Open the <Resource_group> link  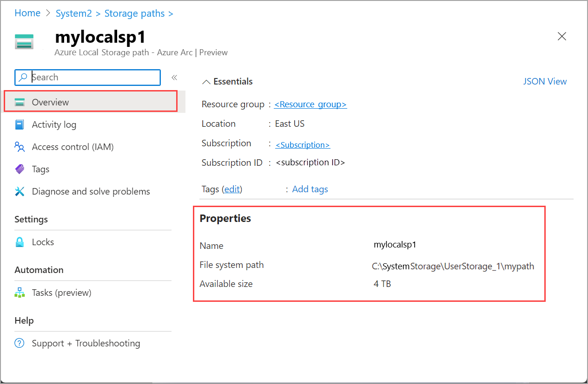(x=311, y=104)
